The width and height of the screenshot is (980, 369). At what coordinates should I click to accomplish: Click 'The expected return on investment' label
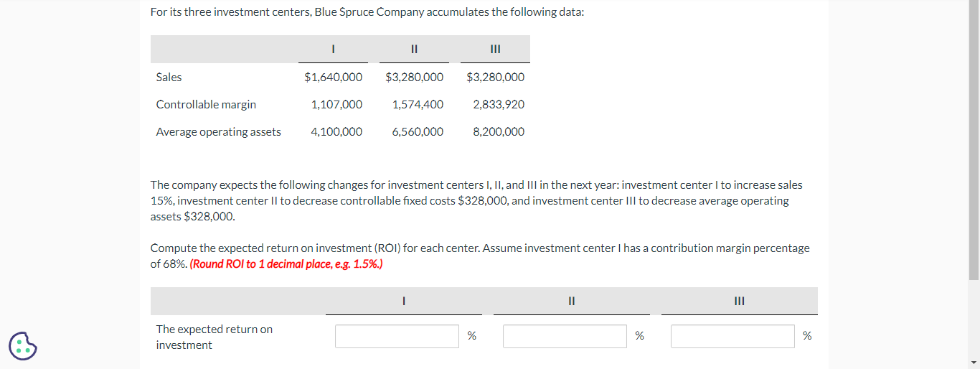(215, 337)
